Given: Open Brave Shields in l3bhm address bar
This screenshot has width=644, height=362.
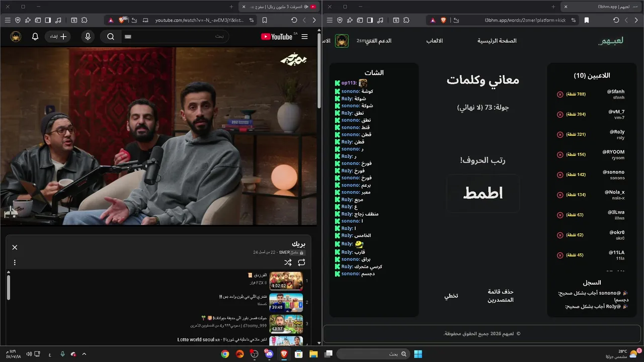Looking at the screenshot, I should coord(443,20).
